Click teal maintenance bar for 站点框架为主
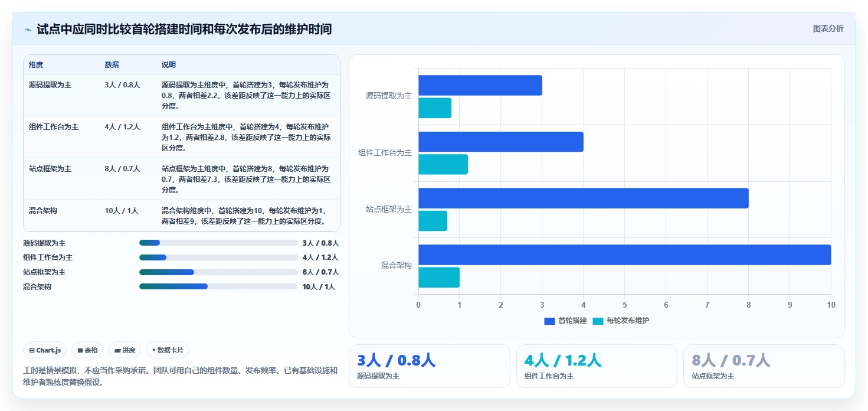Viewport: 868px width, 411px height. (433, 221)
